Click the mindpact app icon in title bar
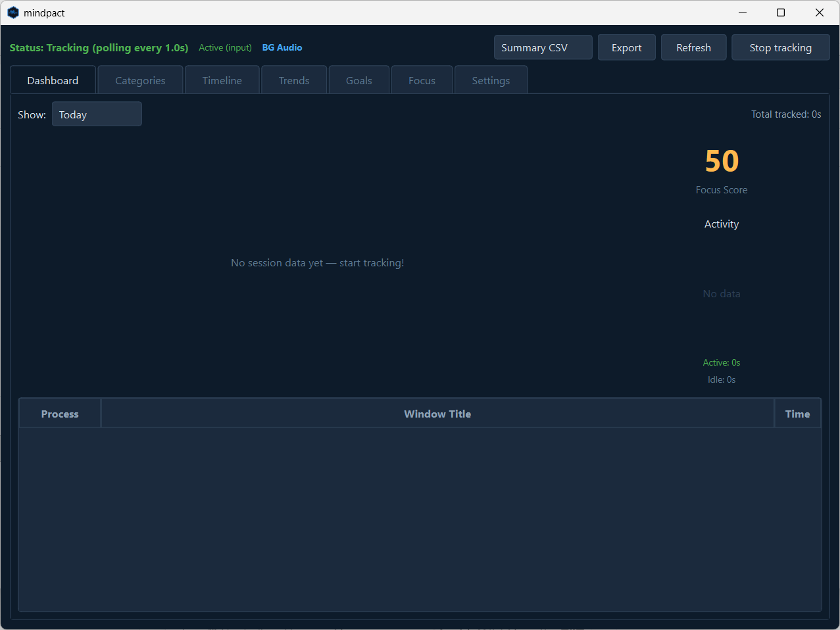 (13, 12)
